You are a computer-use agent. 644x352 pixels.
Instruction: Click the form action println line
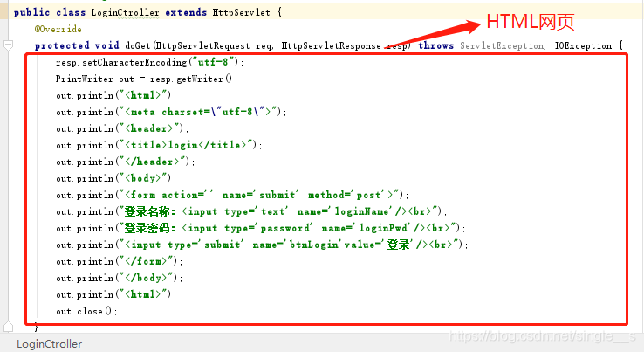(x=232, y=195)
